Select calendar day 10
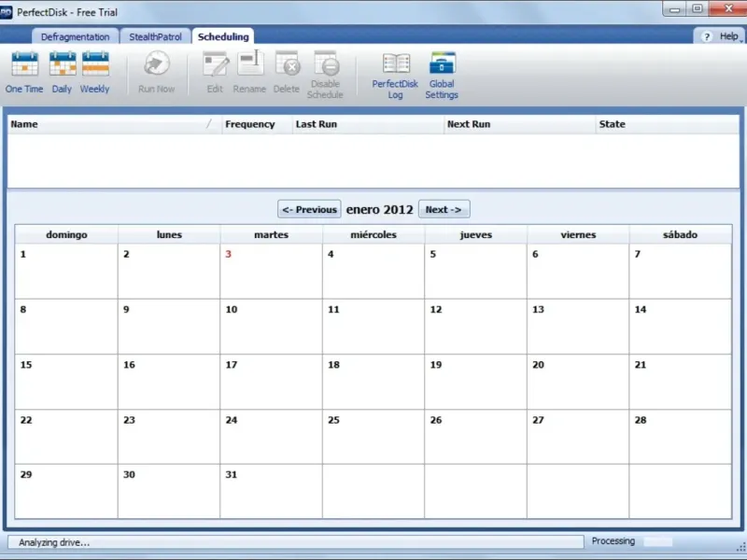Screen dimensions: 747x560 pyautogui.click(x=271, y=326)
